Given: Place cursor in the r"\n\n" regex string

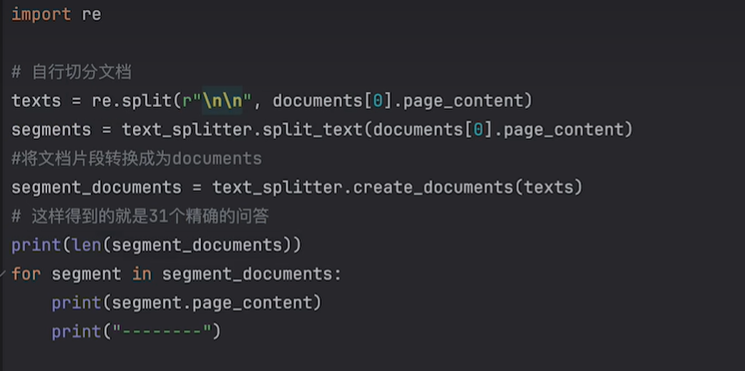Looking at the screenshot, I should pos(218,101).
